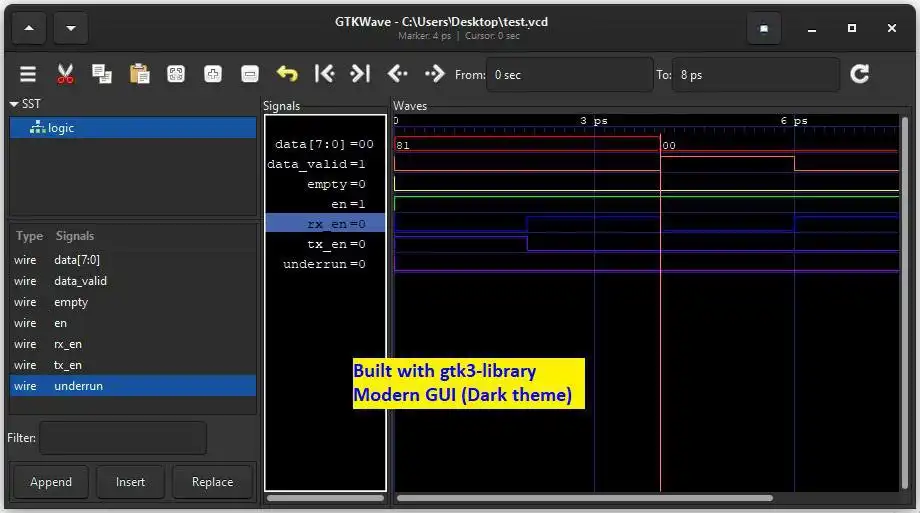Copy traces using the copy icon
The width and height of the screenshot is (920, 513).
pyautogui.click(x=102, y=75)
